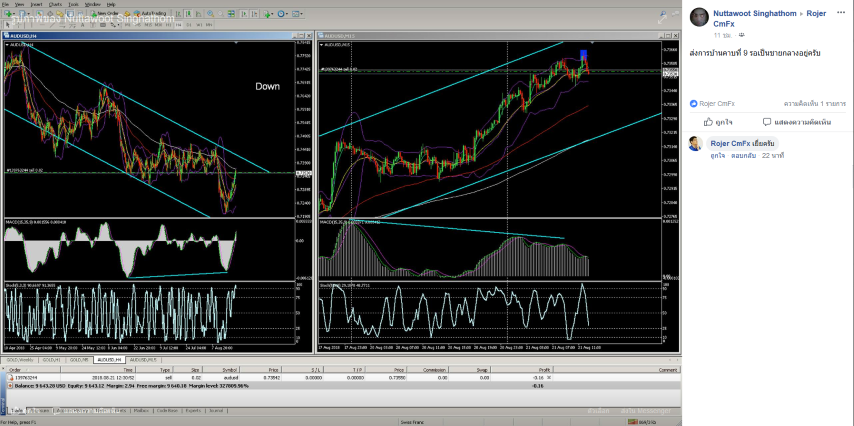854x426 pixels.
Task: Close the Terminal panel x button
Action: [x=3, y=368]
